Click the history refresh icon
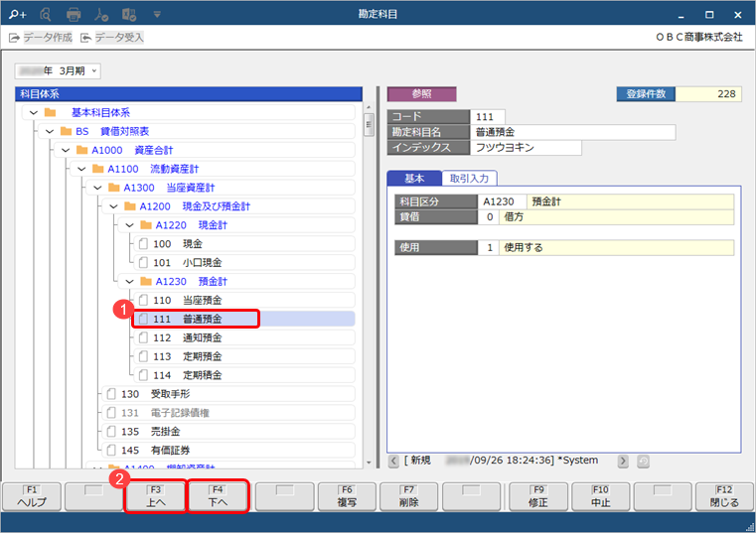 coord(643,462)
